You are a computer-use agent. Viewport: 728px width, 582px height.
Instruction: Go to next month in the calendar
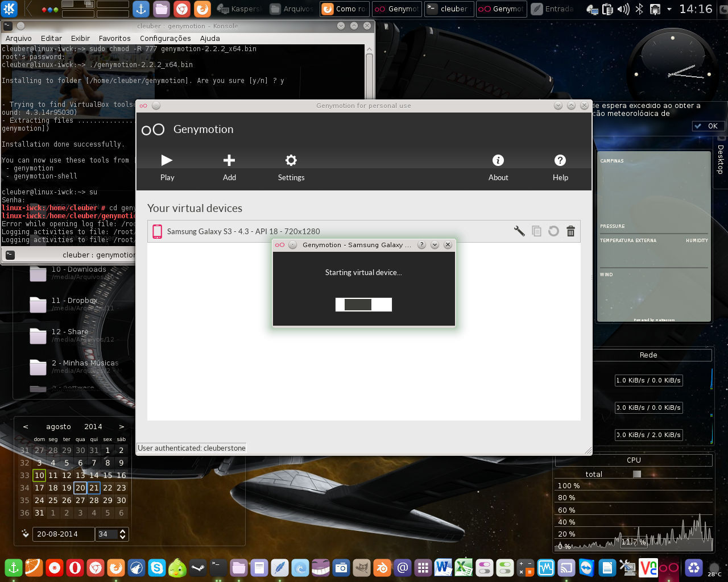tap(121, 426)
